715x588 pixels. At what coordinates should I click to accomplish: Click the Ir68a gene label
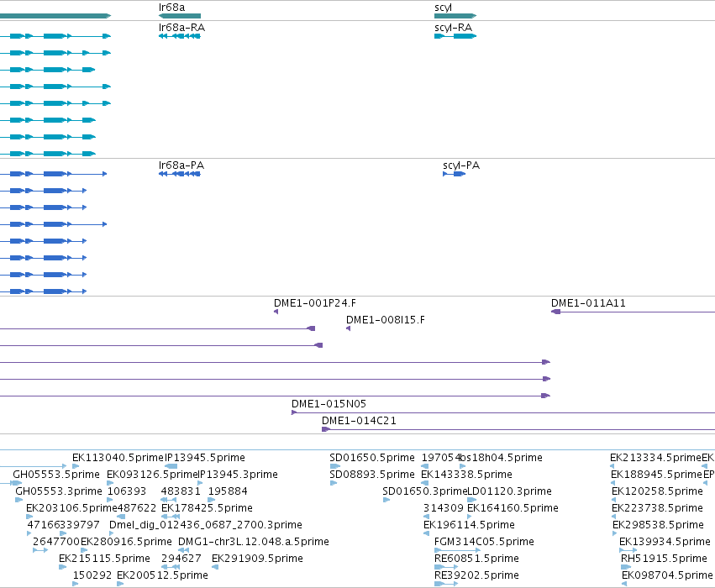[x=172, y=8]
